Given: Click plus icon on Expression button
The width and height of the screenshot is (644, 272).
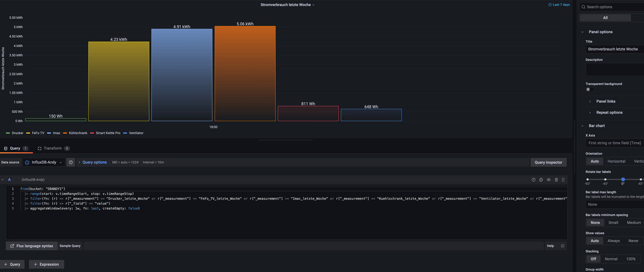Looking at the screenshot, I should (x=35, y=264).
